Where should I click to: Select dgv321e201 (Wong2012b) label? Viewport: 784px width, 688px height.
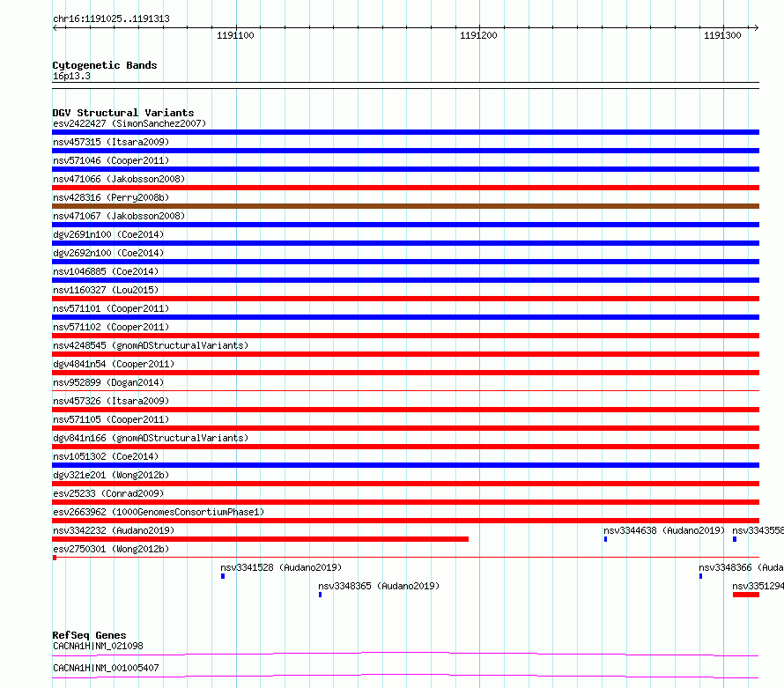pyautogui.click(x=111, y=475)
